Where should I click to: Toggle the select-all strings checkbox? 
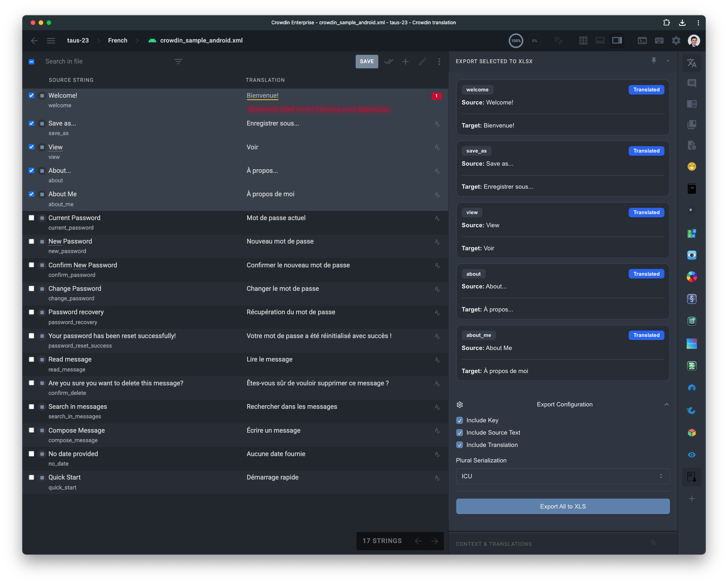pyautogui.click(x=31, y=62)
